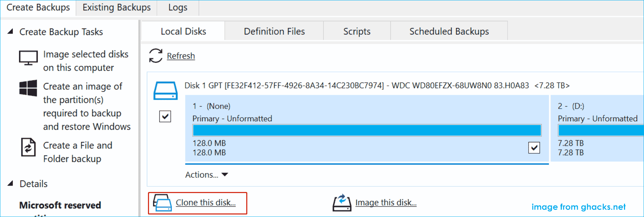Select the partition 2 (D:) block
644x217 pixels.
(x=597, y=128)
